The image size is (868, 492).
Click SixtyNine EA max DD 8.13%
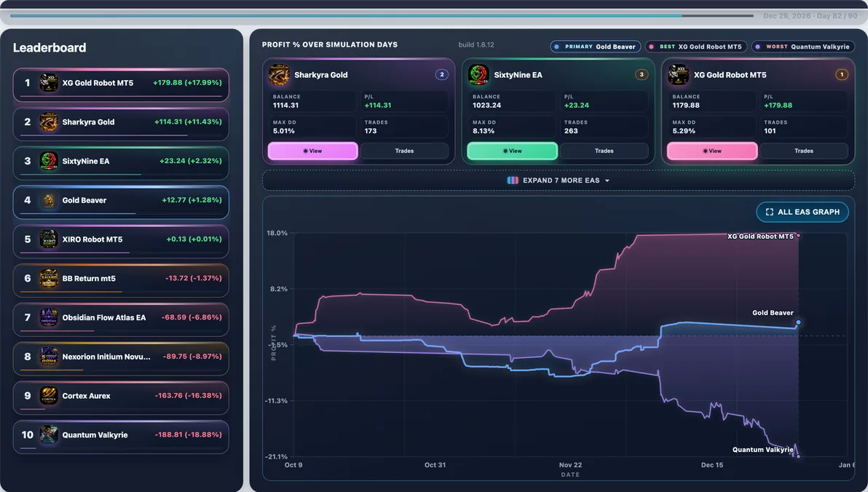click(484, 131)
